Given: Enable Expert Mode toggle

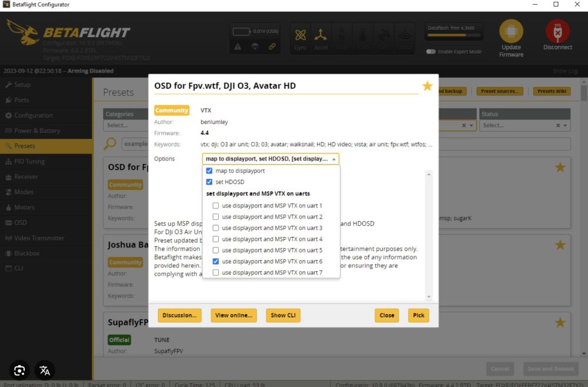Looking at the screenshot, I should 431,52.
